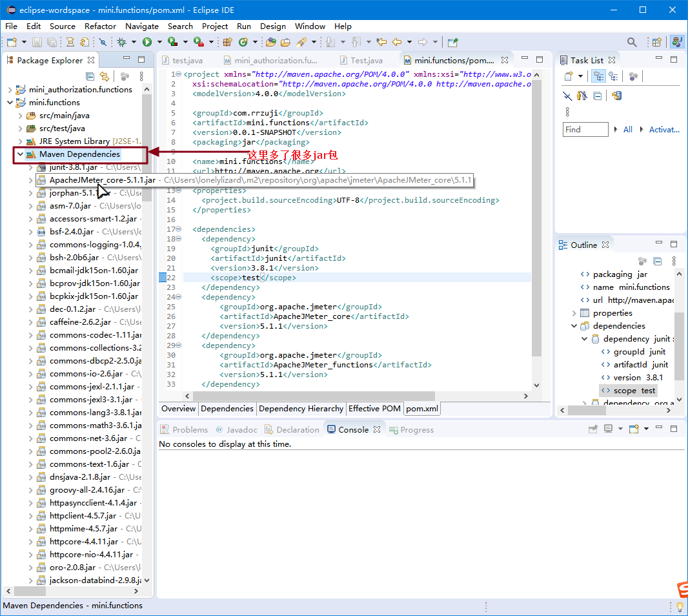Screen dimensions: 688x616
Task: Click the Tip of the Day lightbulb icon
Action: pos(680,606)
